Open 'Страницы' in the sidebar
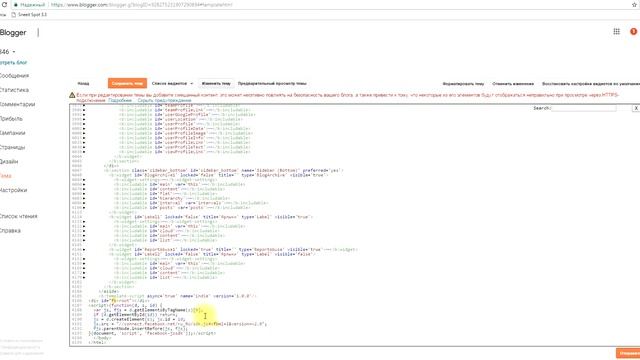The image size is (640, 360). click(x=13, y=147)
